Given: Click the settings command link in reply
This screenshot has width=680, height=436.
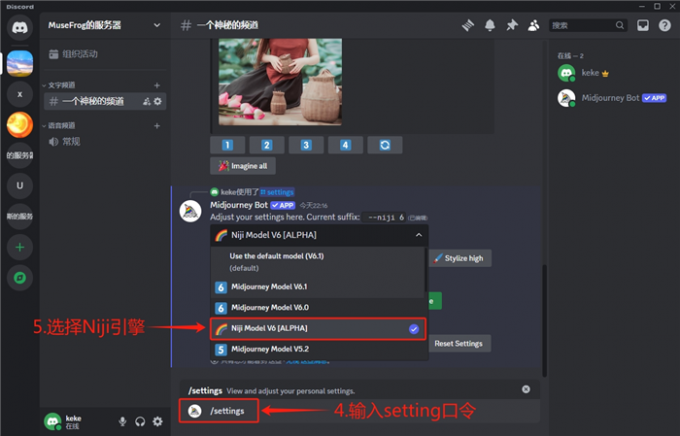Looking at the screenshot, I should [x=277, y=192].
